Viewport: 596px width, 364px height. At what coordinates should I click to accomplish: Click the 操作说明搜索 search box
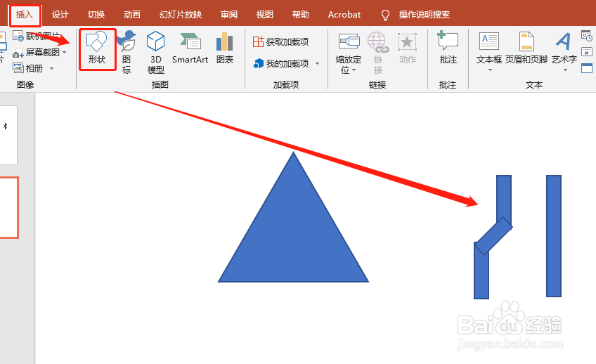tap(425, 15)
